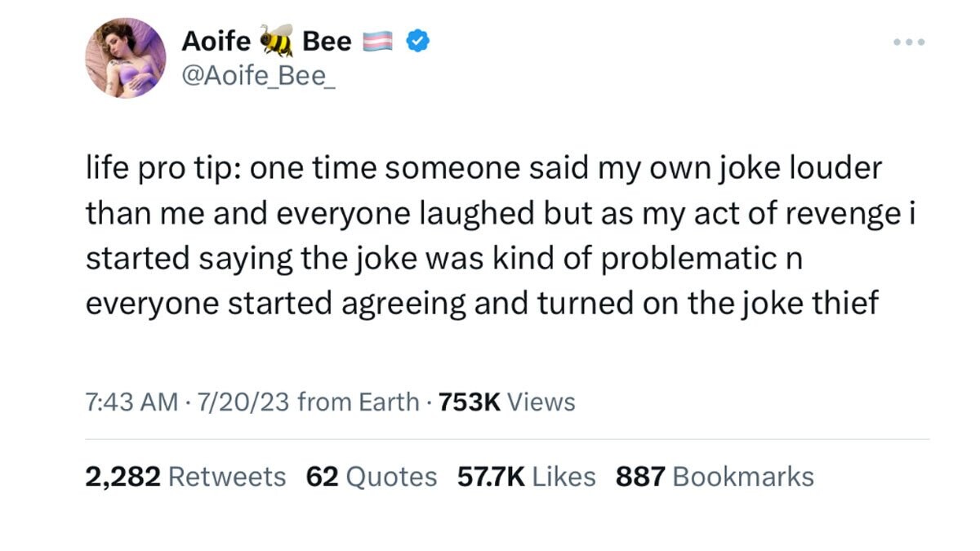This screenshot has height=551, width=980.
Task: Open the @Aoife_Bee_ handle link
Action: pyautogui.click(x=252, y=78)
